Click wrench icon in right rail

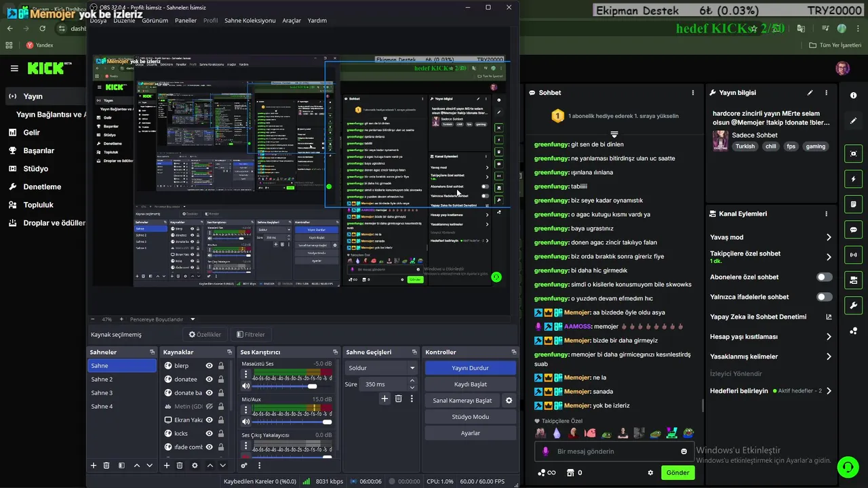854,306
